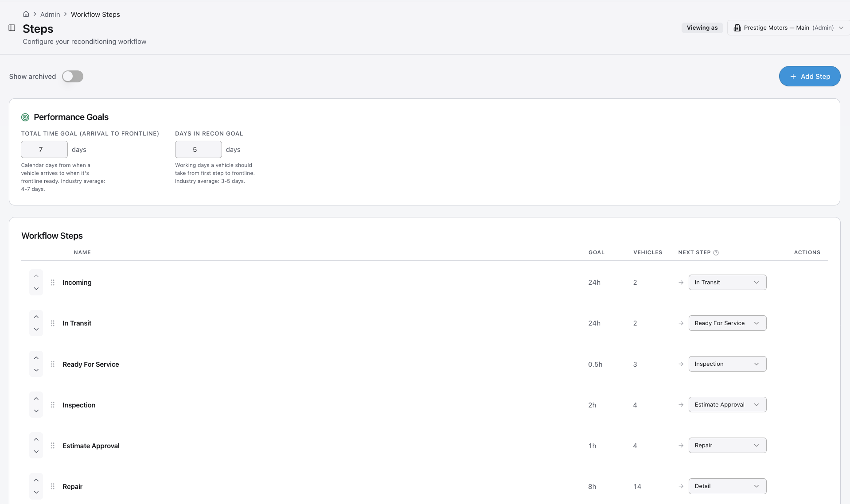Click the In Transit step name

(77, 323)
